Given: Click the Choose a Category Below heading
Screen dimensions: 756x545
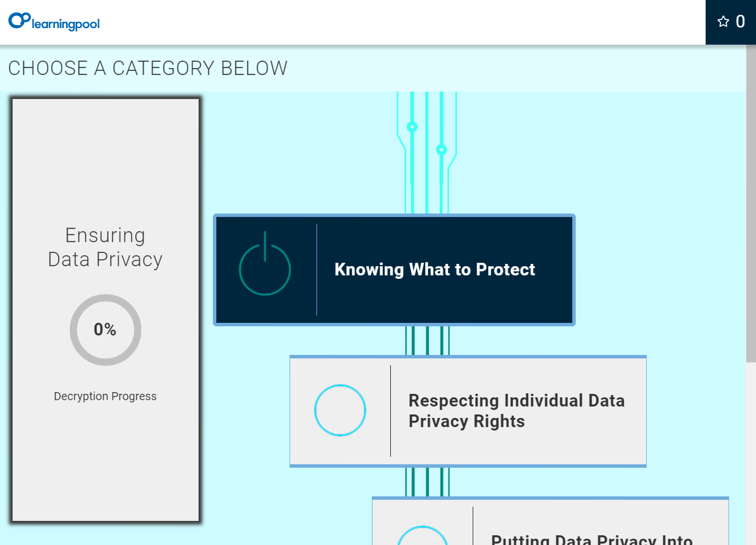Looking at the screenshot, I should point(148,68).
